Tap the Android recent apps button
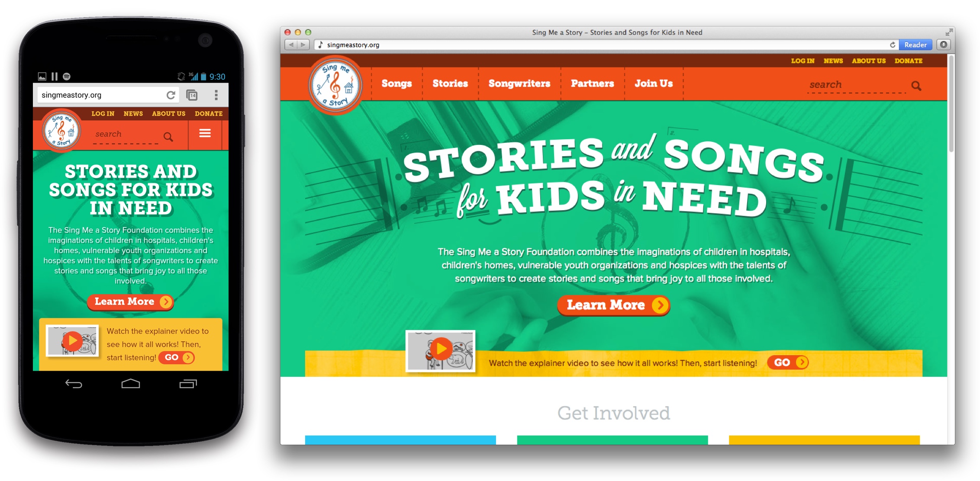This screenshot has width=980, height=481. [x=188, y=384]
